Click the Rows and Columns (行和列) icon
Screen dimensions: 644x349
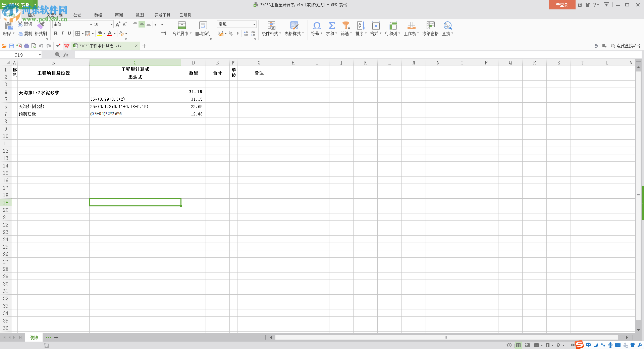[392, 26]
